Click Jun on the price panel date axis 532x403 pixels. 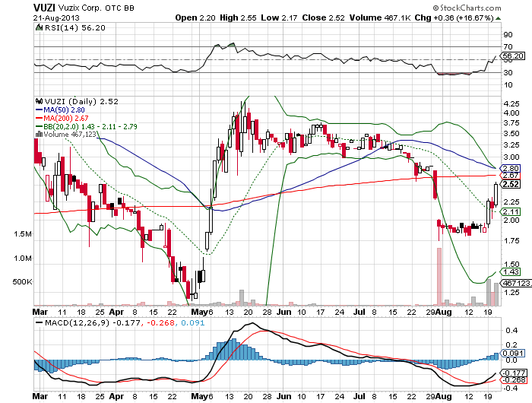click(283, 312)
